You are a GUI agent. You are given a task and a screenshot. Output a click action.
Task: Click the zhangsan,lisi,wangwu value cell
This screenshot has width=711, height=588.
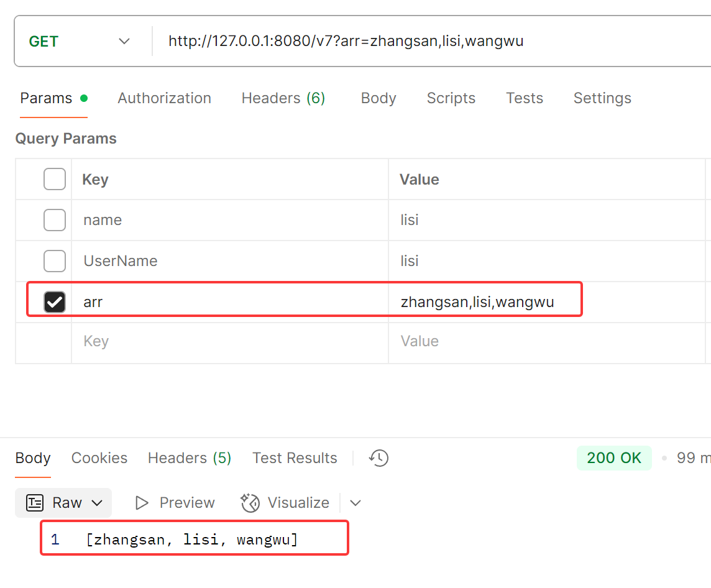pyautogui.click(x=546, y=302)
